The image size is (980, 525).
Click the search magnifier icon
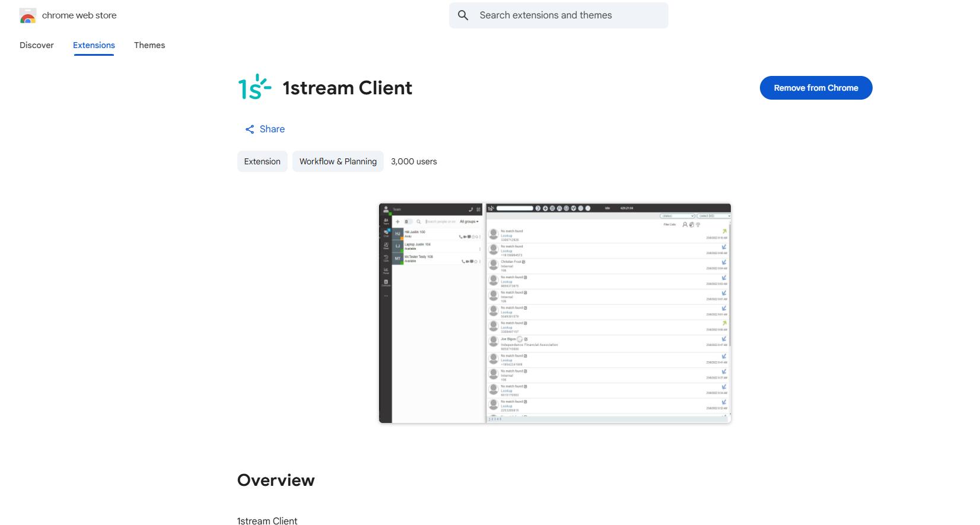(463, 15)
